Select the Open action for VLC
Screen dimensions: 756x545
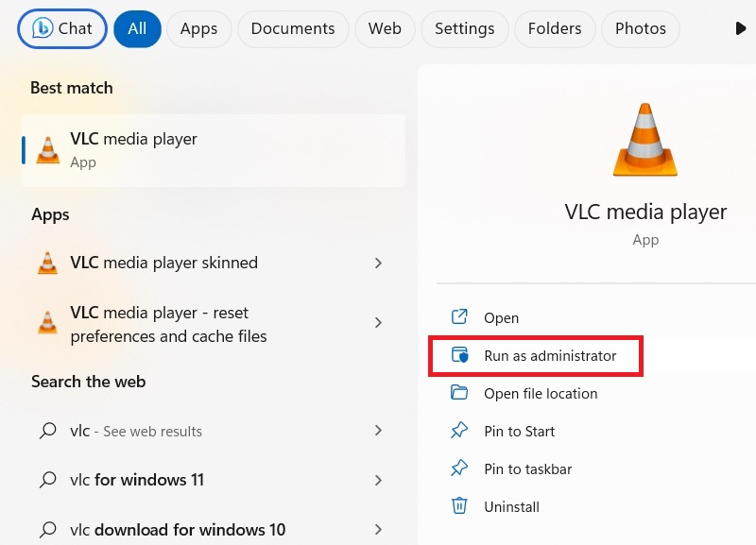pyautogui.click(x=502, y=317)
